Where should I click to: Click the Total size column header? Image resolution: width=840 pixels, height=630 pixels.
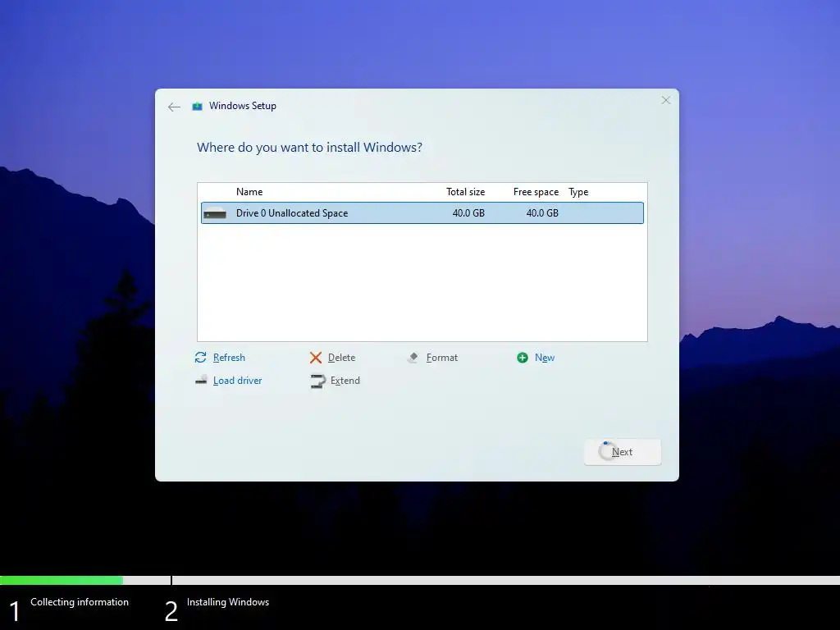(465, 192)
